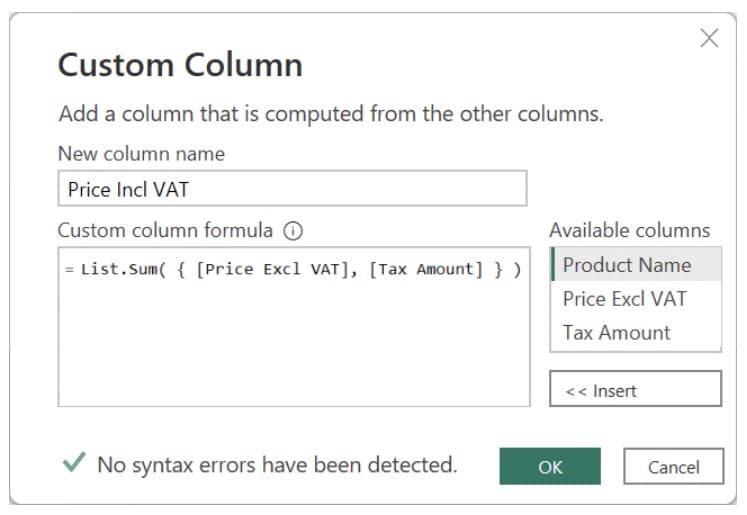Click the << Insert button
This screenshot has height=515, width=747.
tap(636, 389)
